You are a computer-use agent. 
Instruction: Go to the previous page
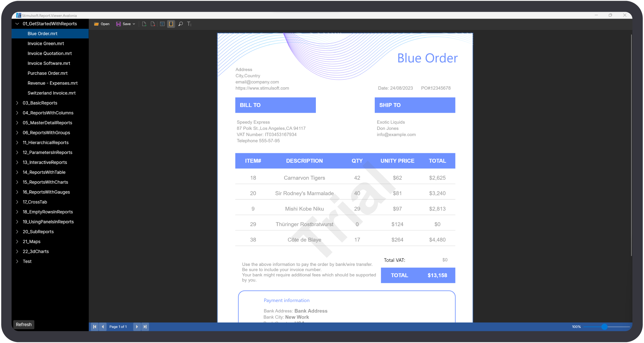tap(103, 327)
